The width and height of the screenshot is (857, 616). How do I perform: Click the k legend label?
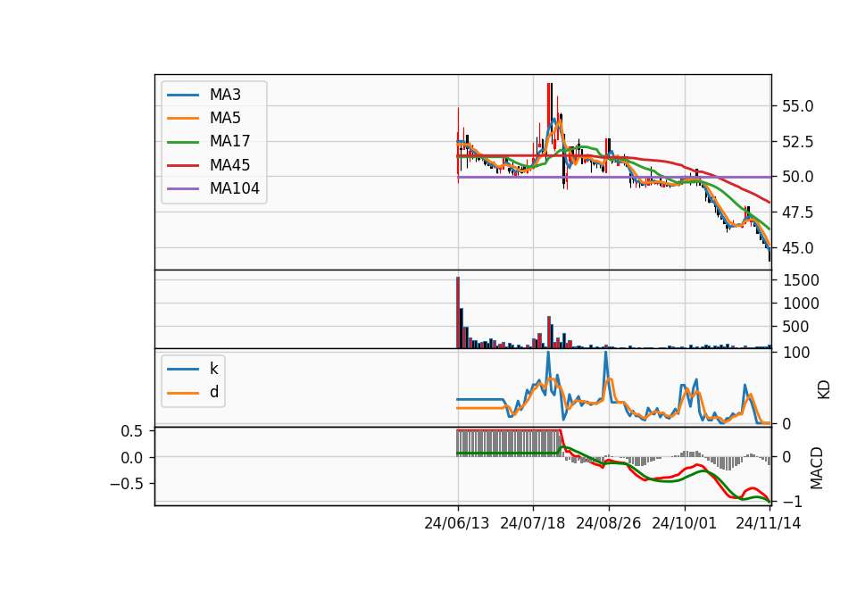tap(213, 369)
